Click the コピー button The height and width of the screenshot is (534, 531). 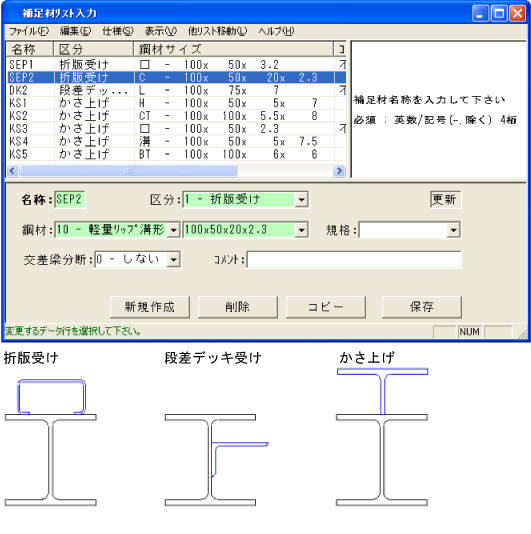click(326, 307)
